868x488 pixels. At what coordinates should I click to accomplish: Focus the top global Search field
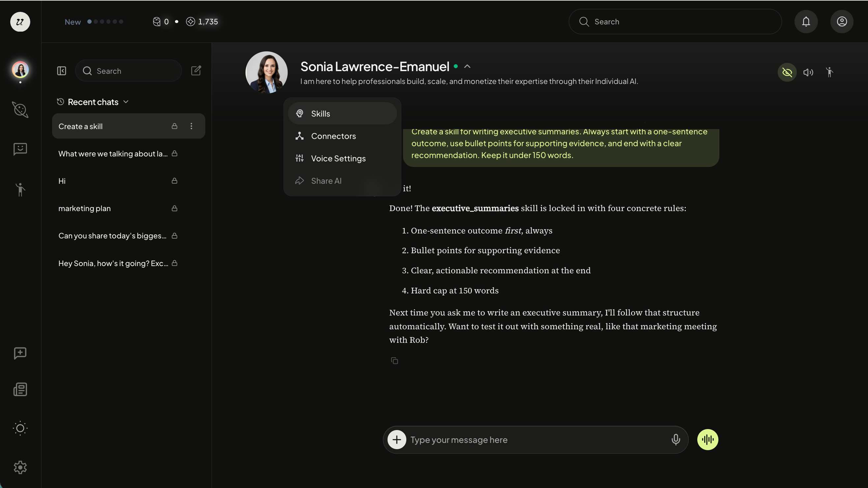(x=675, y=21)
